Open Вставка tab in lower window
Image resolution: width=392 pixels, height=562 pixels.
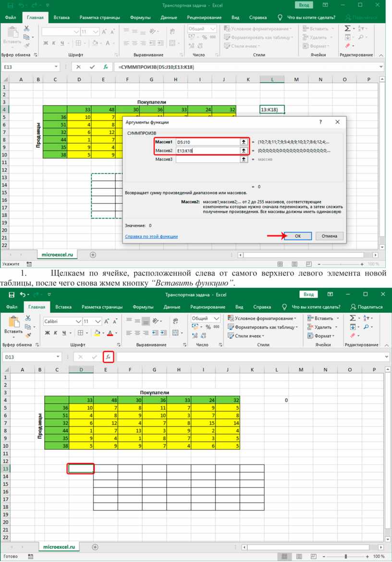coord(63,307)
